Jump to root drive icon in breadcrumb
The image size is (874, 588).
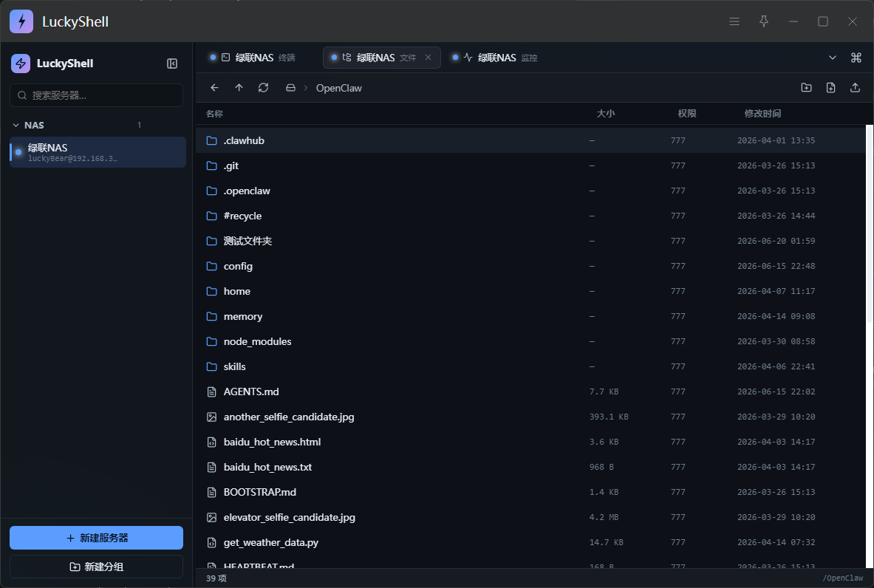(290, 87)
